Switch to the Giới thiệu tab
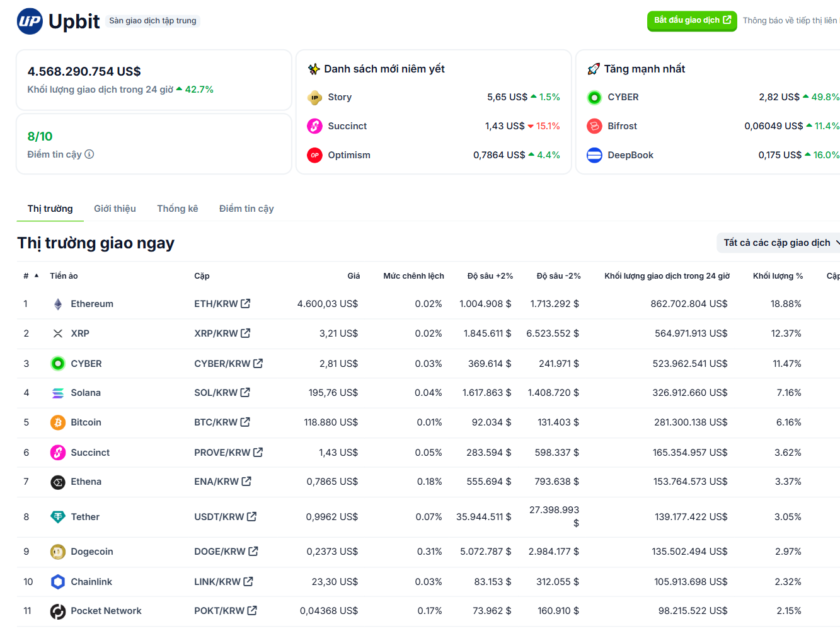840x631 pixels. click(115, 209)
